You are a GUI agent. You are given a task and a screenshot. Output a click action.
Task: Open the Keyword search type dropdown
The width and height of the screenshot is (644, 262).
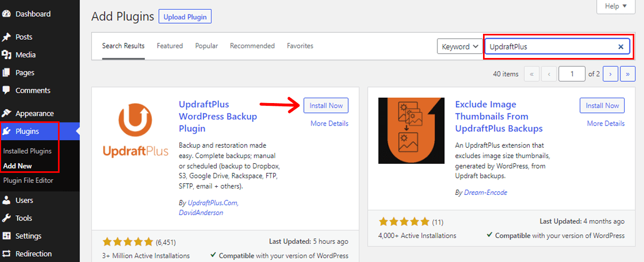[460, 47]
